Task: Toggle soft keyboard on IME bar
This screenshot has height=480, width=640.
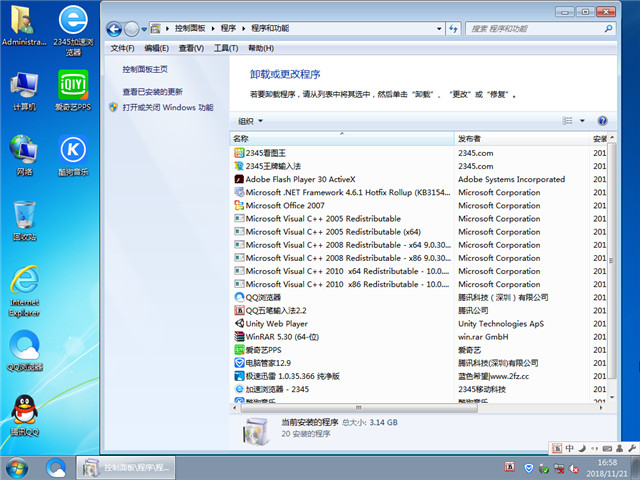Action: tap(607, 449)
